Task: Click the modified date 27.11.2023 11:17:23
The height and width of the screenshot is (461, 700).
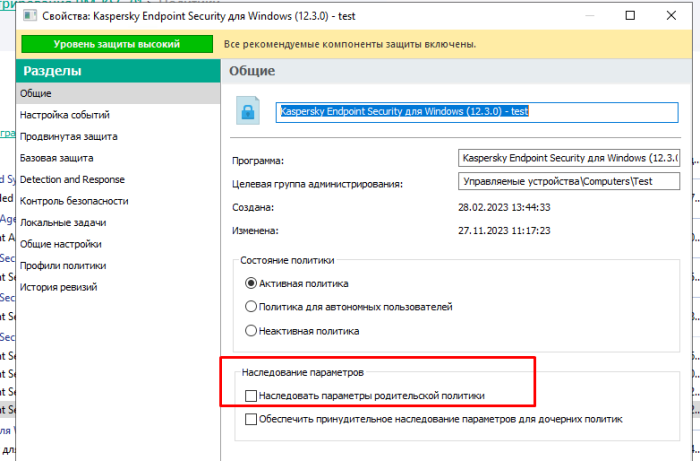Action: point(504,231)
